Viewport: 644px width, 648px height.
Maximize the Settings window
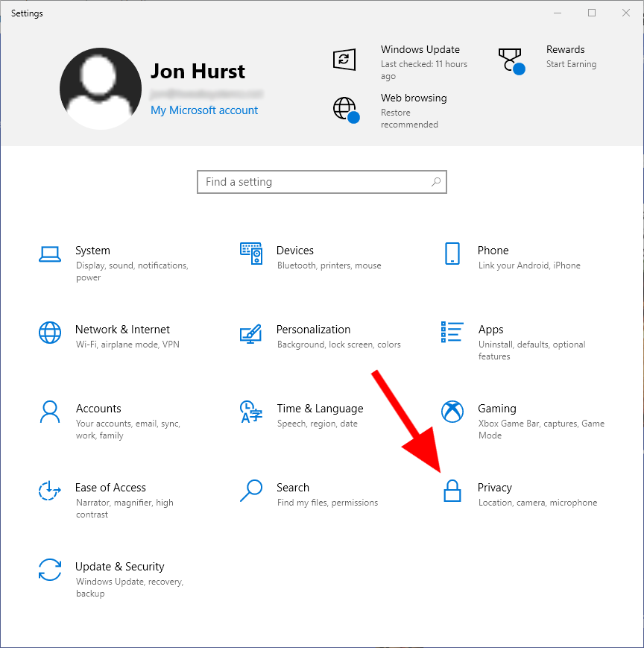[x=592, y=13]
